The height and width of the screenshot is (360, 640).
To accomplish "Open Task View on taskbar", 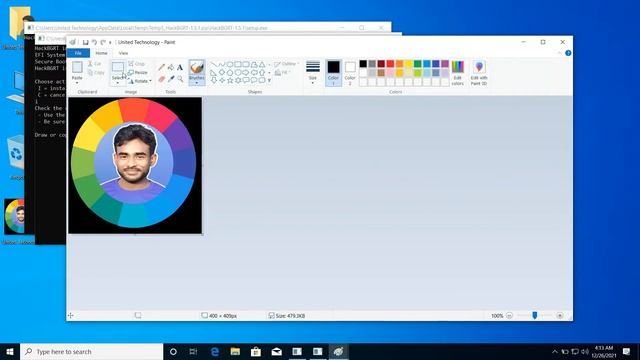I will tap(193, 351).
